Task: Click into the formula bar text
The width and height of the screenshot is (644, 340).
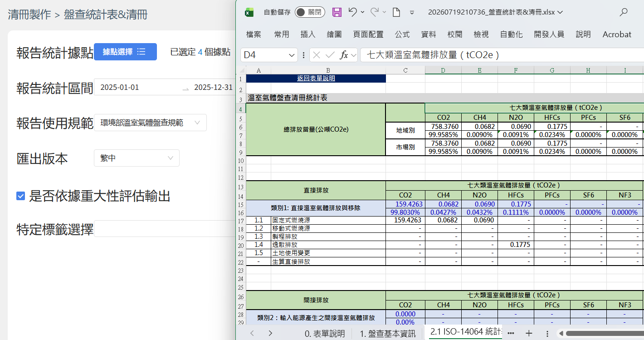Action: point(502,55)
